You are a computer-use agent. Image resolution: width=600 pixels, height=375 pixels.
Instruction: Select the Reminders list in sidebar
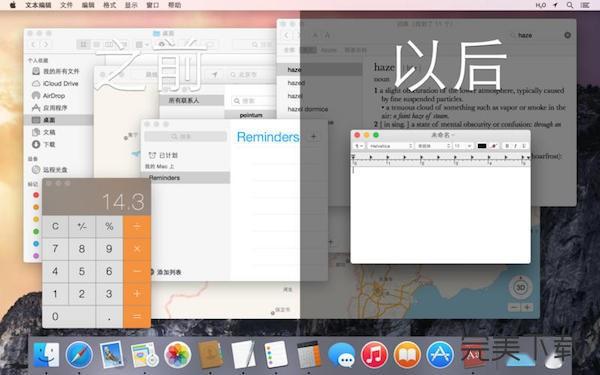(x=186, y=178)
